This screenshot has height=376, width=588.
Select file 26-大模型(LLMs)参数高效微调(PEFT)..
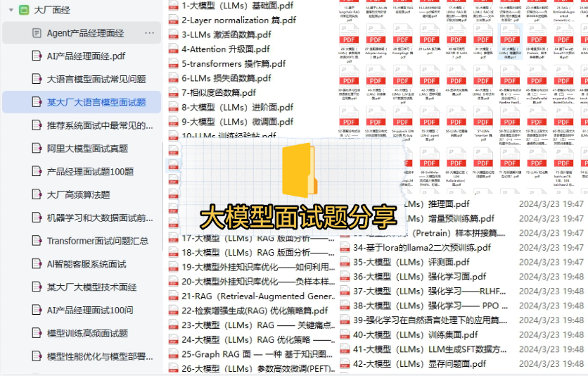(258, 369)
